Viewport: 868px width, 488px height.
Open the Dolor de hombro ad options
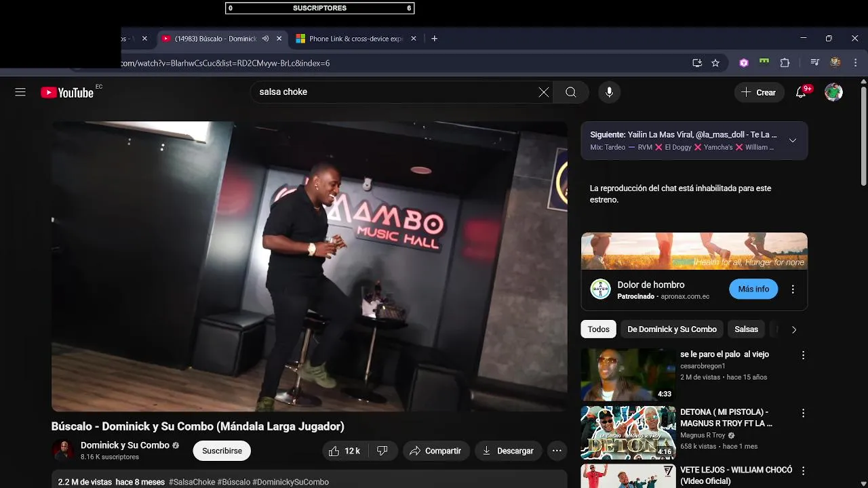tap(793, 289)
